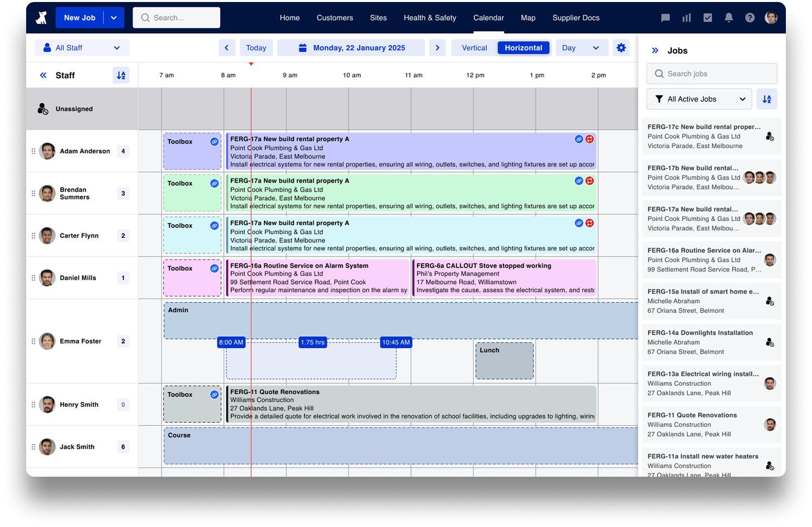The width and height of the screenshot is (812, 527).
Task: Open the messages chat icon
Action: point(665,18)
